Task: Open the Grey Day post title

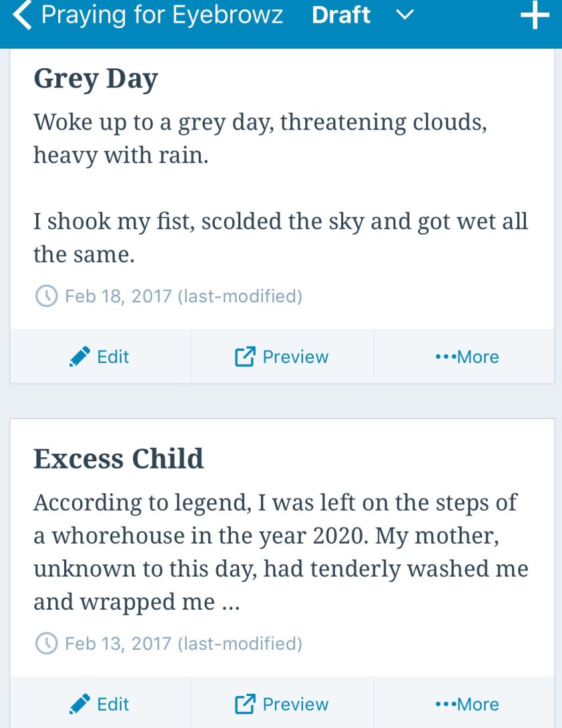Action: click(x=96, y=79)
